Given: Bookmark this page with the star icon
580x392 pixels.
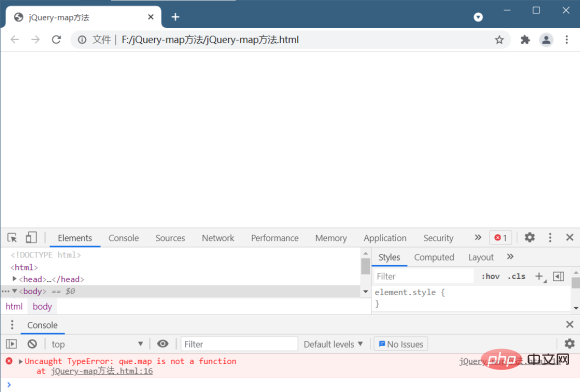Looking at the screenshot, I should coord(499,40).
